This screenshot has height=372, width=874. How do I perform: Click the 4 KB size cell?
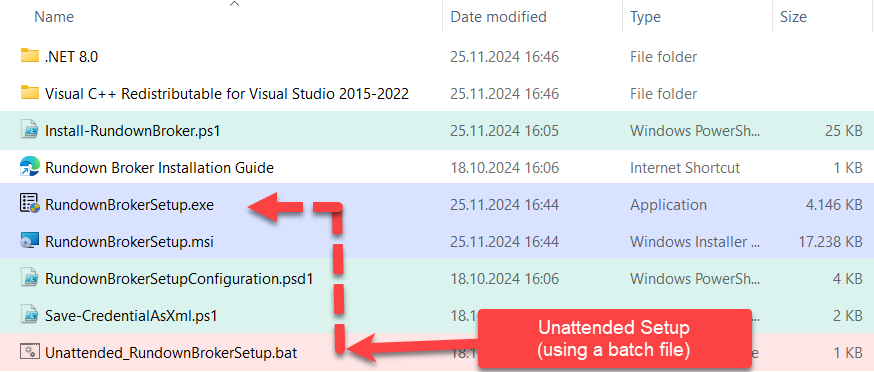tap(847, 279)
